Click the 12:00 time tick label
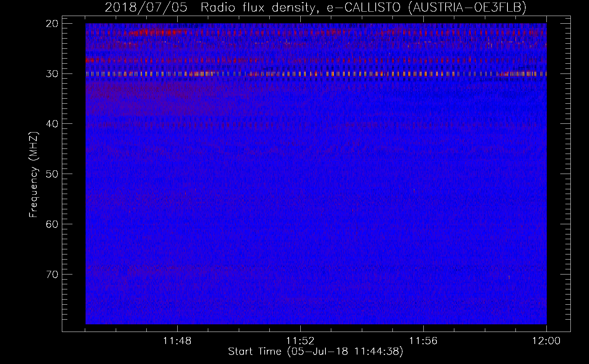 coord(546,341)
